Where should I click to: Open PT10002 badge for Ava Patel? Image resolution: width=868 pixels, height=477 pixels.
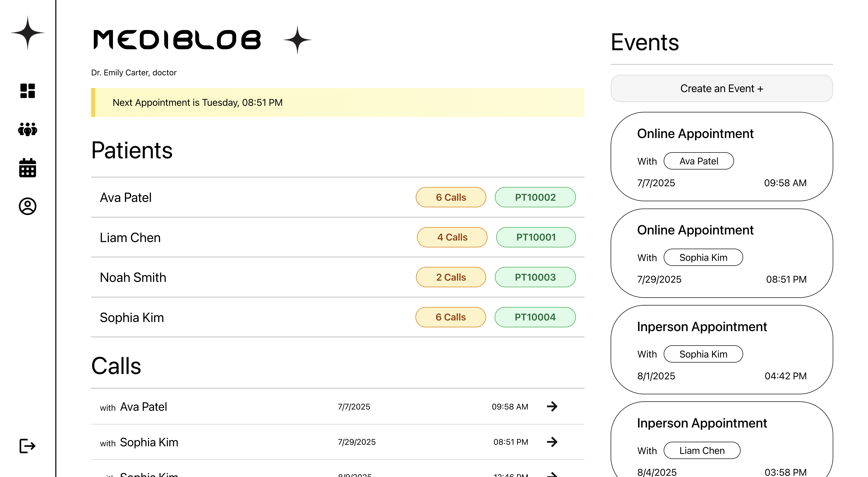click(x=535, y=197)
